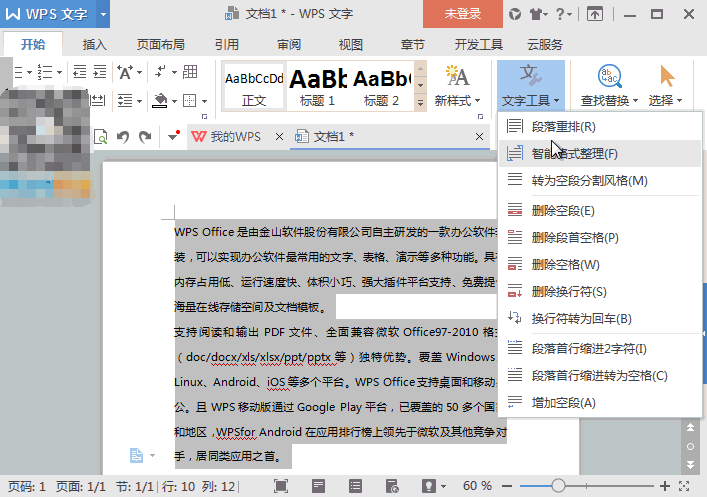Click the 文字工具 toolbar button
This screenshot has width=707, height=497.
(x=531, y=85)
